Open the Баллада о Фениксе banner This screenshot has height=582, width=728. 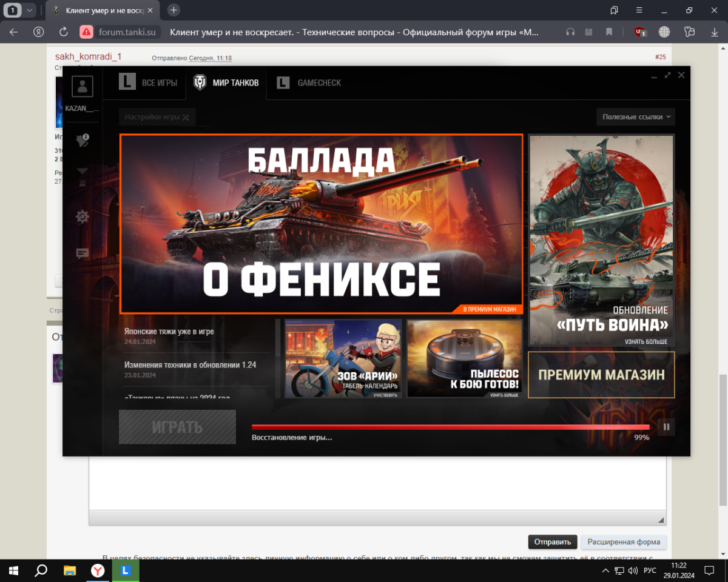click(321, 224)
